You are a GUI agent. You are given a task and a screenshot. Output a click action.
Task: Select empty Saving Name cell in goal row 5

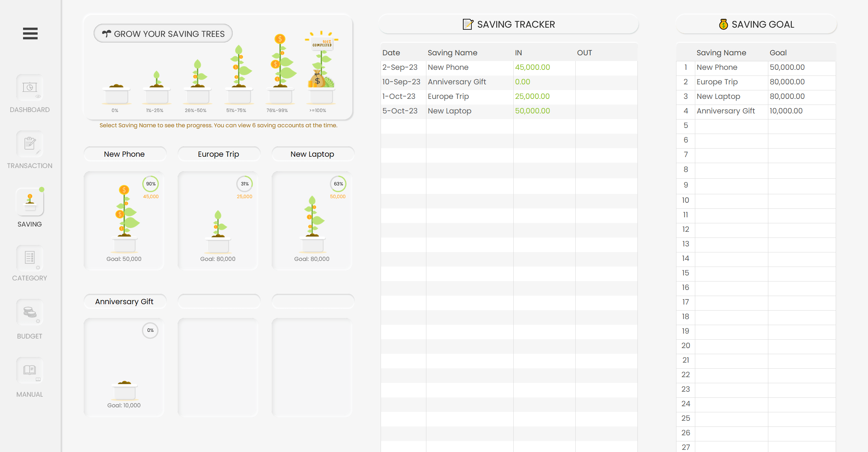pyautogui.click(x=731, y=125)
